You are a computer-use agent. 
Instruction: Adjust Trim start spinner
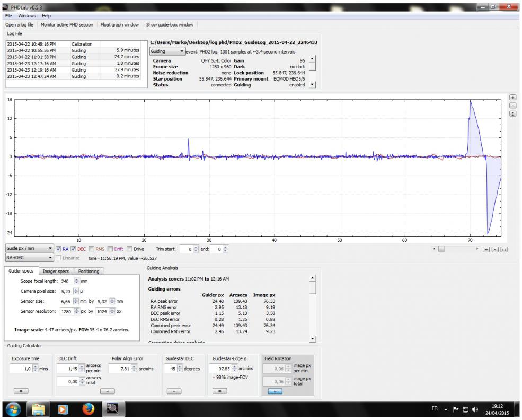[196, 249]
